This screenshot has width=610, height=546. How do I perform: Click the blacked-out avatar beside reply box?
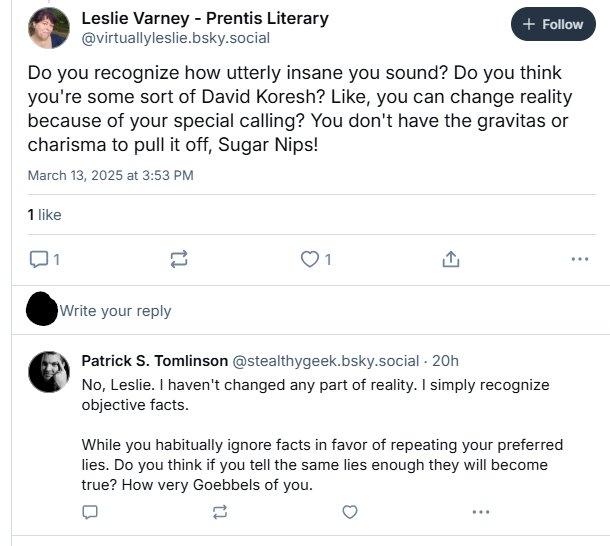(x=42, y=309)
